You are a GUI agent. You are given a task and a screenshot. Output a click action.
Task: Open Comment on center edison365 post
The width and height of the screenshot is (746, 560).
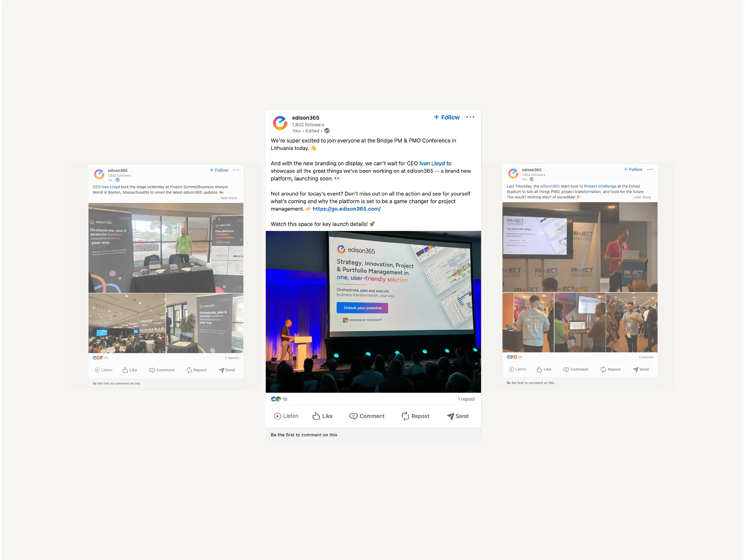[x=367, y=416]
